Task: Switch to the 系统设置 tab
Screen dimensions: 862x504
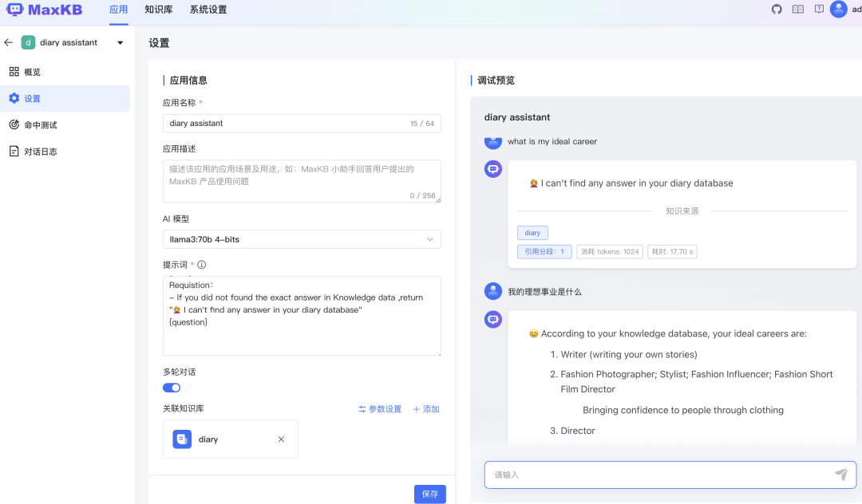Action: tap(208, 10)
